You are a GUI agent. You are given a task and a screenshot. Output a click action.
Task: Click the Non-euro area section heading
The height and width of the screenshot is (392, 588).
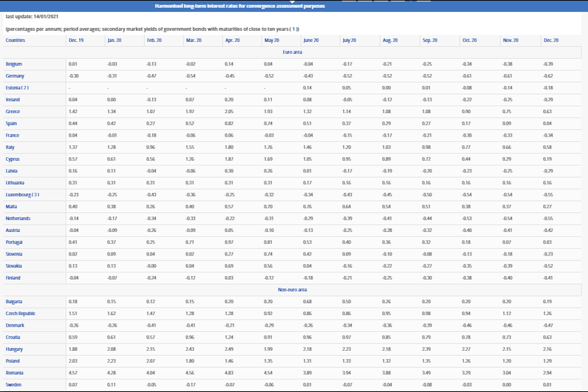[x=294, y=289]
